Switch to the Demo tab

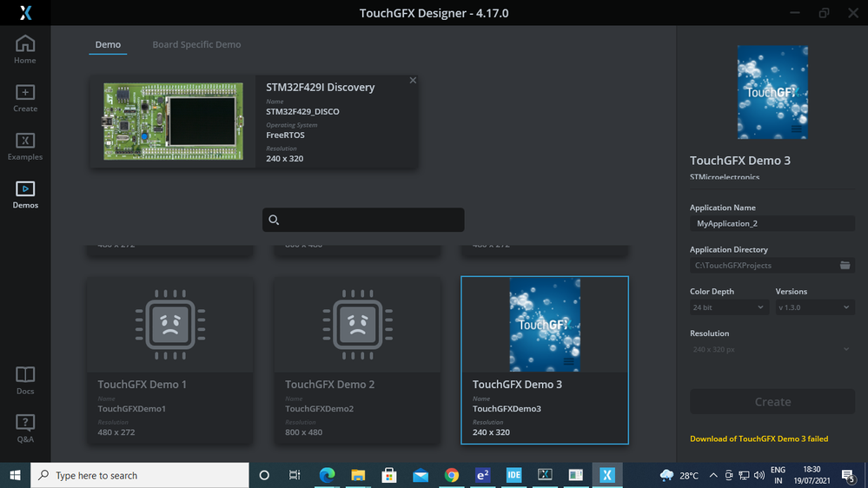coord(108,44)
